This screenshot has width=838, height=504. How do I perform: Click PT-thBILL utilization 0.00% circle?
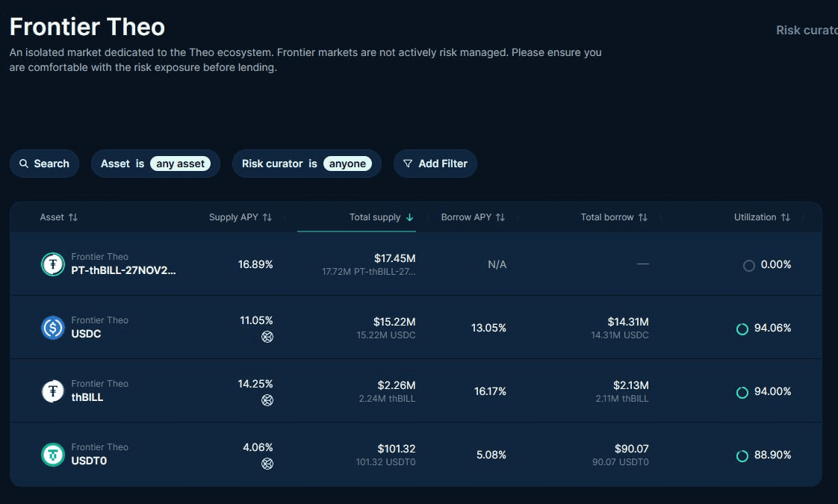749,265
